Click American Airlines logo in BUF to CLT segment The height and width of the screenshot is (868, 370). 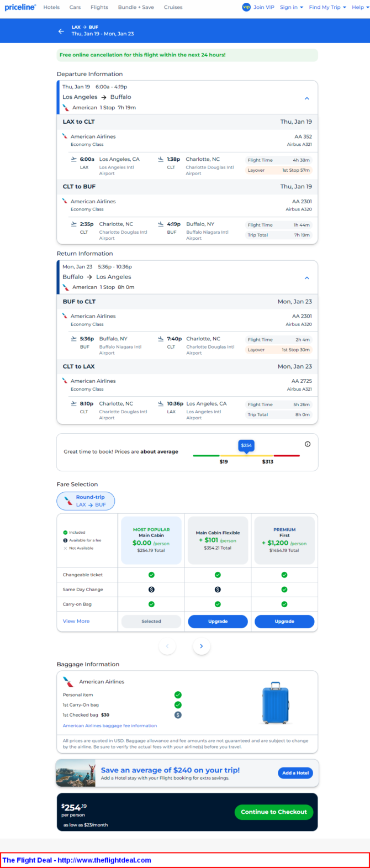pyautogui.click(x=65, y=316)
